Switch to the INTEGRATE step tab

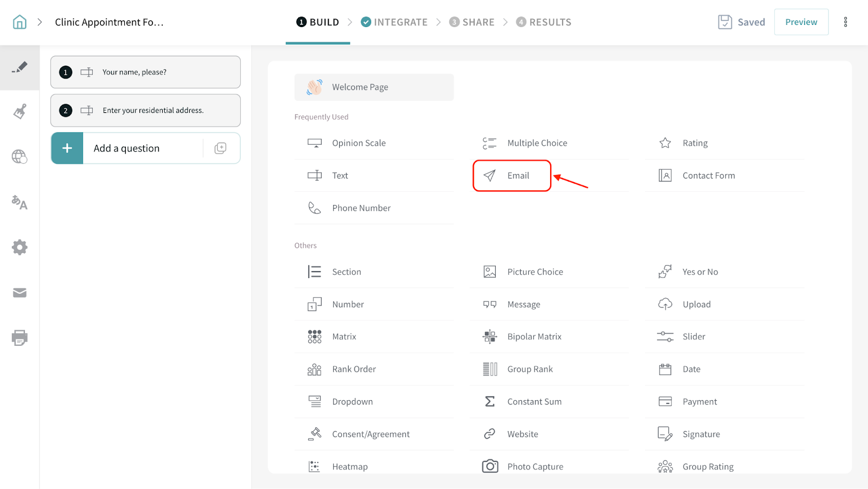[394, 22]
